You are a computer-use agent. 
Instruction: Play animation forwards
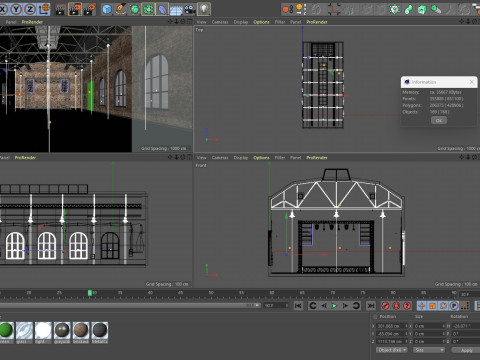click(334, 305)
